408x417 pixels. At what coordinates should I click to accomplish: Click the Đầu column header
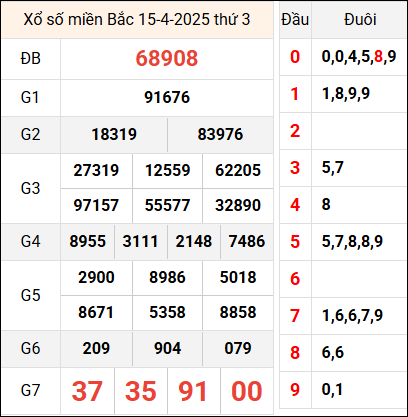[295, 19]
